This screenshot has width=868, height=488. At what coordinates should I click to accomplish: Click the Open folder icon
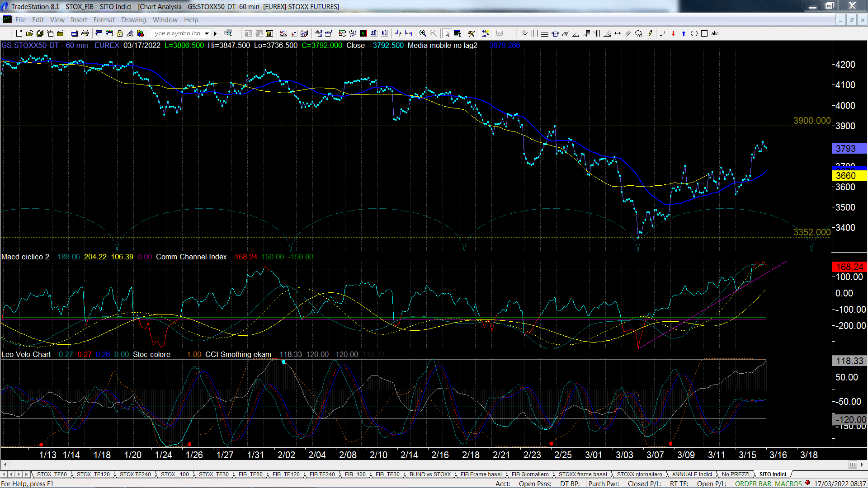(29, 33)
